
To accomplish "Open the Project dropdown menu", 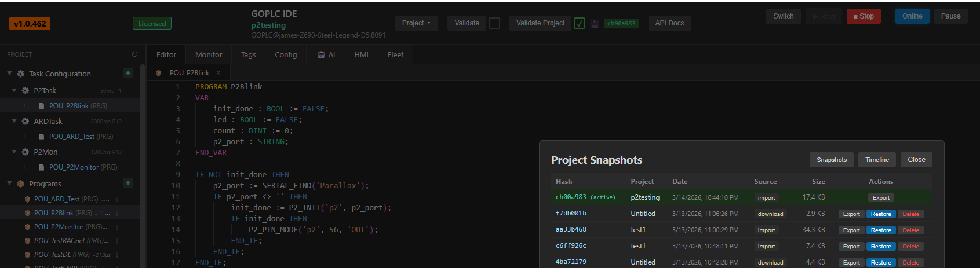I will pos(417,23).
